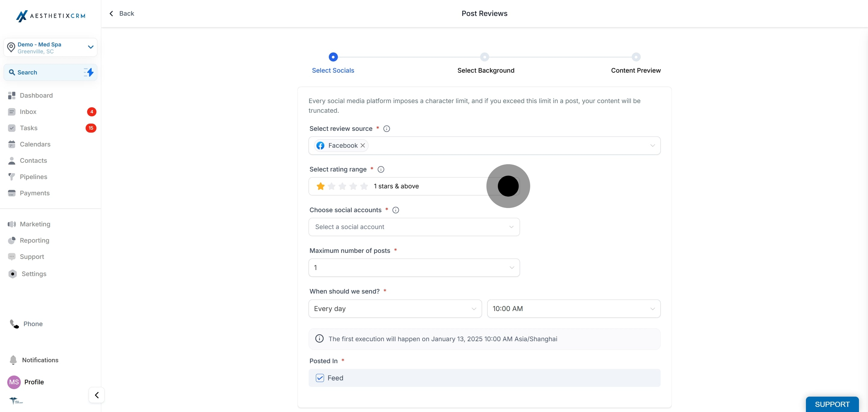Click info icon beside Choose social accounts

396,210
